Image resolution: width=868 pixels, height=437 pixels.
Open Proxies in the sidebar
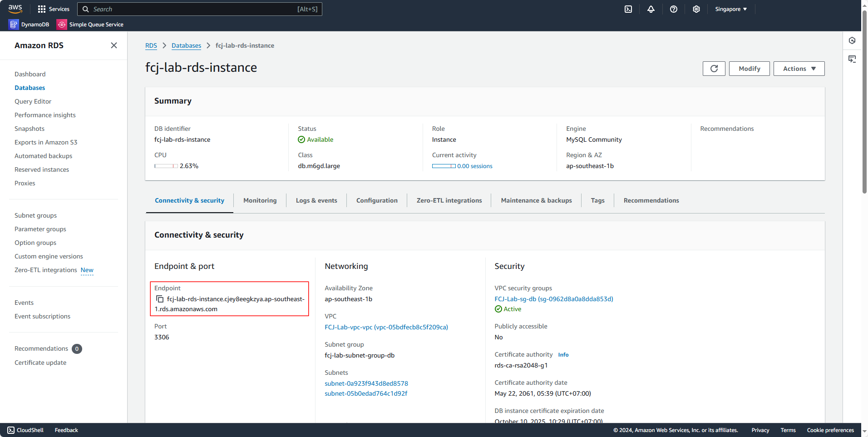(25, 183)
